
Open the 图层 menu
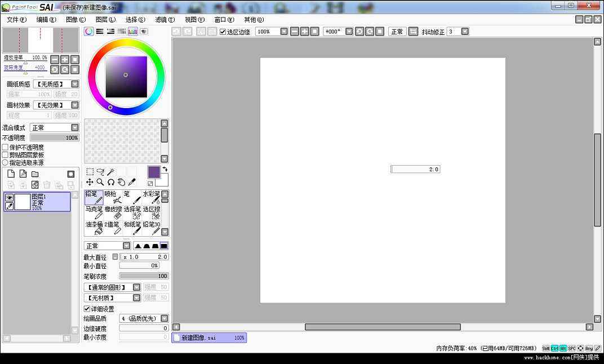(105, 20)
